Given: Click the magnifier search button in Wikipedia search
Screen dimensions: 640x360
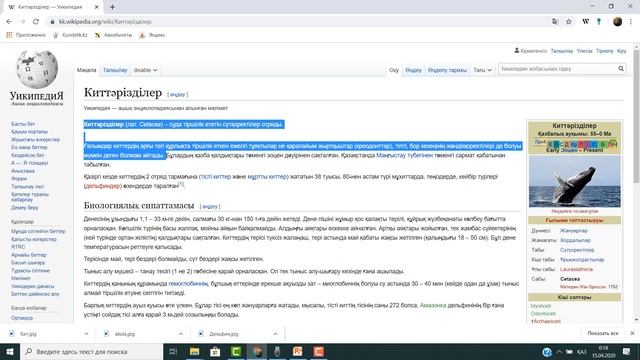Looking at the screenshot, I should [x=621, y=69].
